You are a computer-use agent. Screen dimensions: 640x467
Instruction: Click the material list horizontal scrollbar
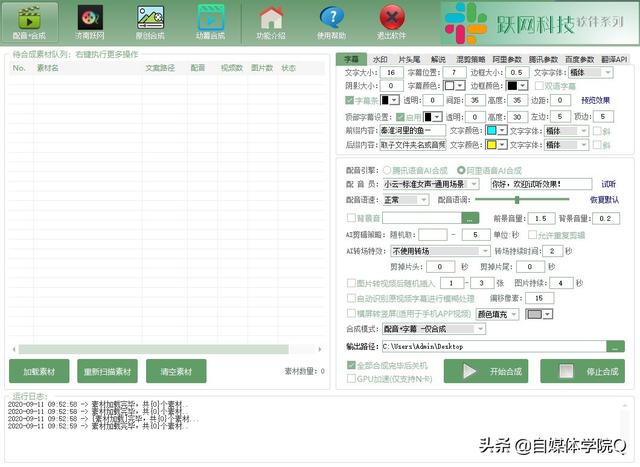[x=153, y=349]
